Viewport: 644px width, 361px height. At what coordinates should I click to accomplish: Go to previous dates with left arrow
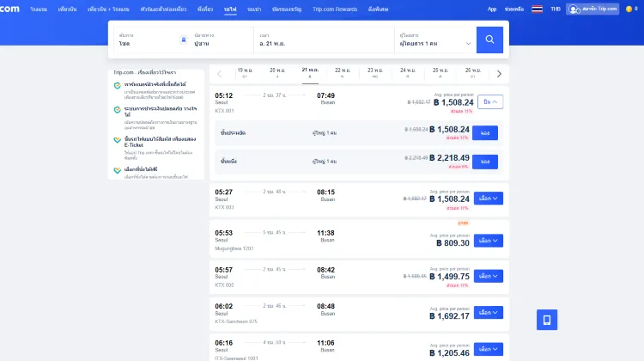tap(219, 74)
